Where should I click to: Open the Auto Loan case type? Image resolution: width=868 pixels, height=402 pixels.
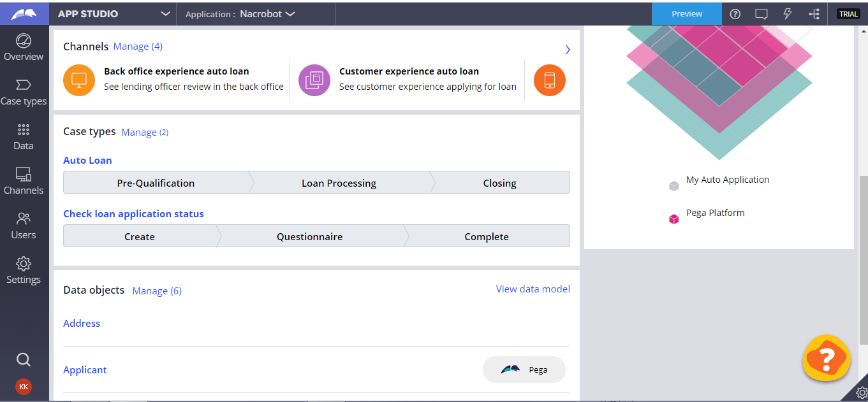pos(87,161)
